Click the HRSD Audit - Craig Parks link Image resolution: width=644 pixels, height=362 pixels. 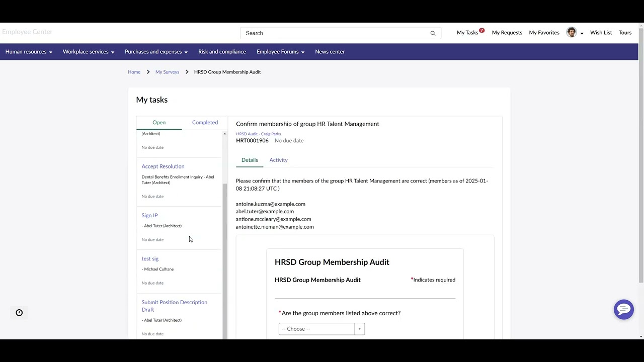click(x=258, y=134)
